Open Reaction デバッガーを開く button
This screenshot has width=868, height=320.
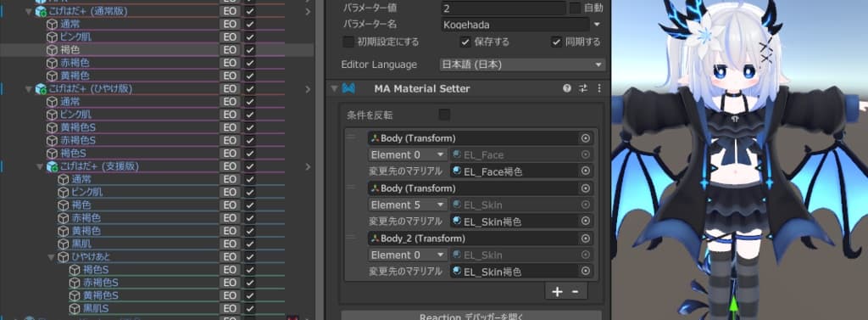pyautogui.click(x=471, y=316)
